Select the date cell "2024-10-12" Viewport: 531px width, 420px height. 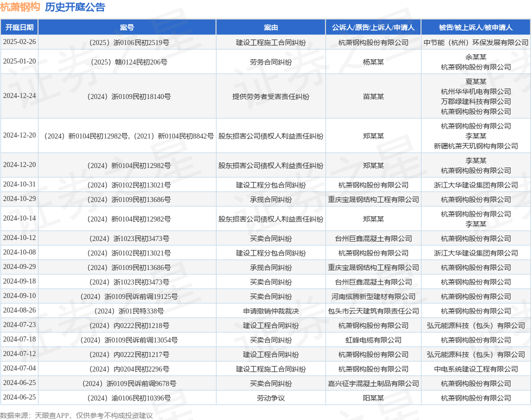(x=19, y=238)
